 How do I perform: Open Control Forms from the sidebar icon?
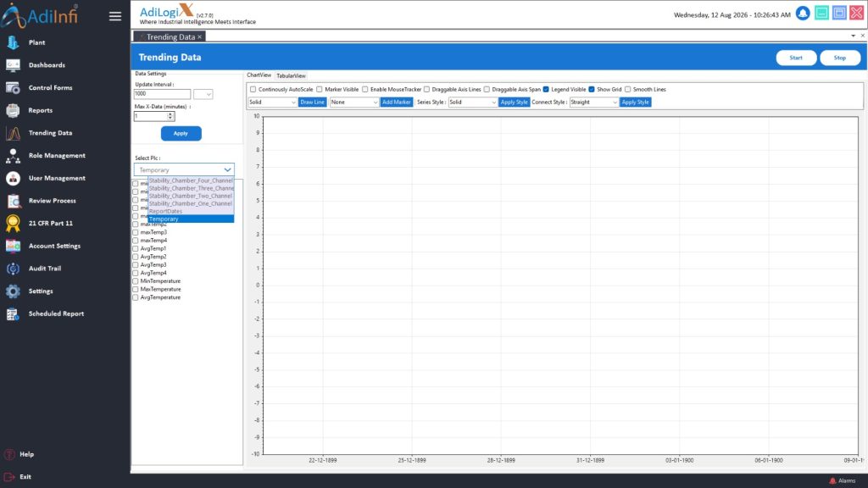coord(13,88)
